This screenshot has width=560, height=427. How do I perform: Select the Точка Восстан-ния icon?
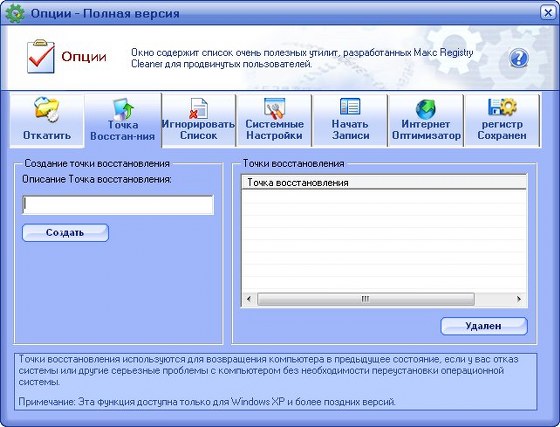[123, 109]
